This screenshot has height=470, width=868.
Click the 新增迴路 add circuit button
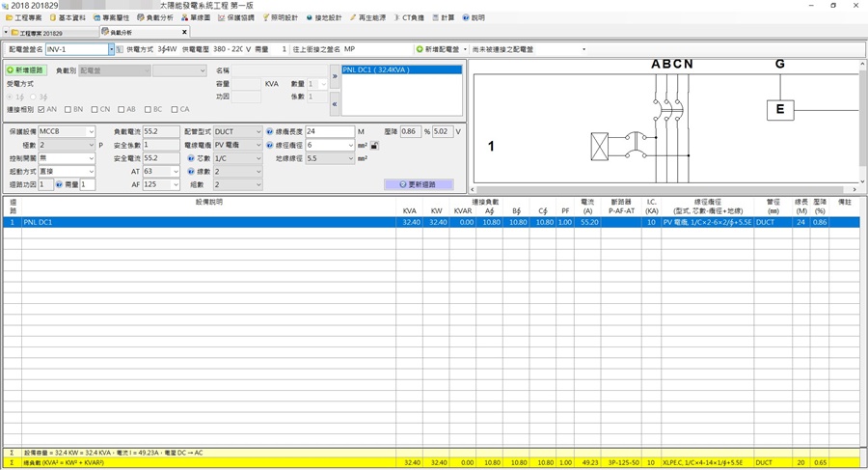(x=26, y=70)
